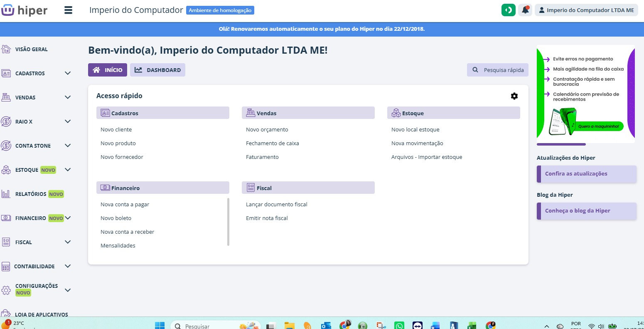This screenshot has height=329, width=644.
Task: Expand the Raio X menu chevron
Action: tap(68, 121)
